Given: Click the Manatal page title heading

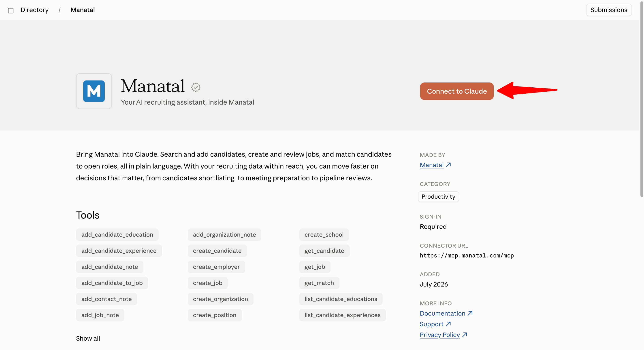Looking at the screenshot, I should click(x=153, y=86).
